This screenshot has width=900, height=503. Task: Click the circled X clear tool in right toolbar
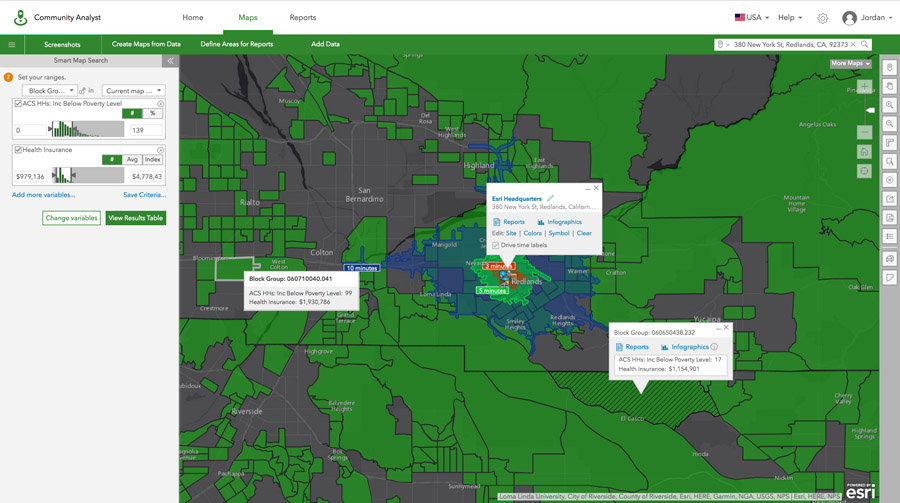(889, 180)
